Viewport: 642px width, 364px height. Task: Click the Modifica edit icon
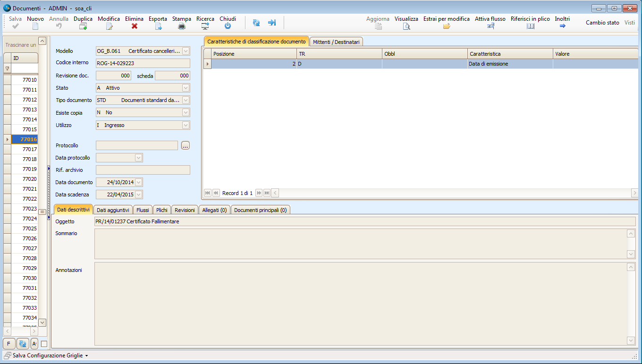pos(109,26)
